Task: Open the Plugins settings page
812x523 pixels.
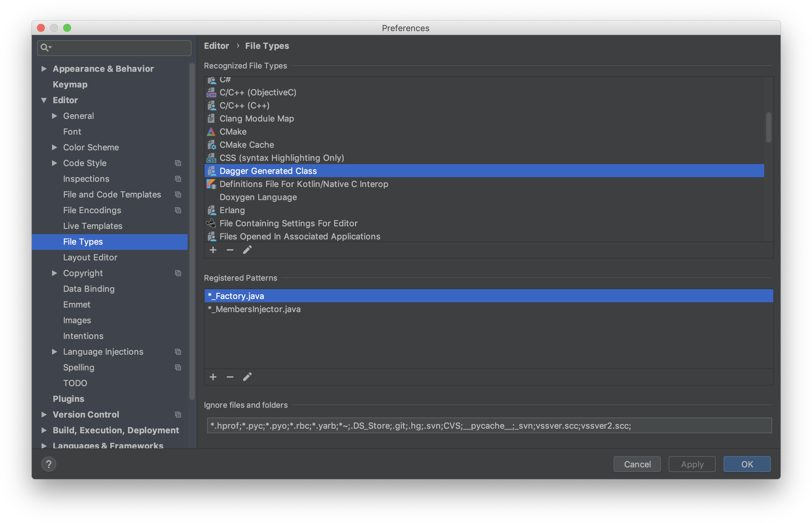Action: [68, 399]
